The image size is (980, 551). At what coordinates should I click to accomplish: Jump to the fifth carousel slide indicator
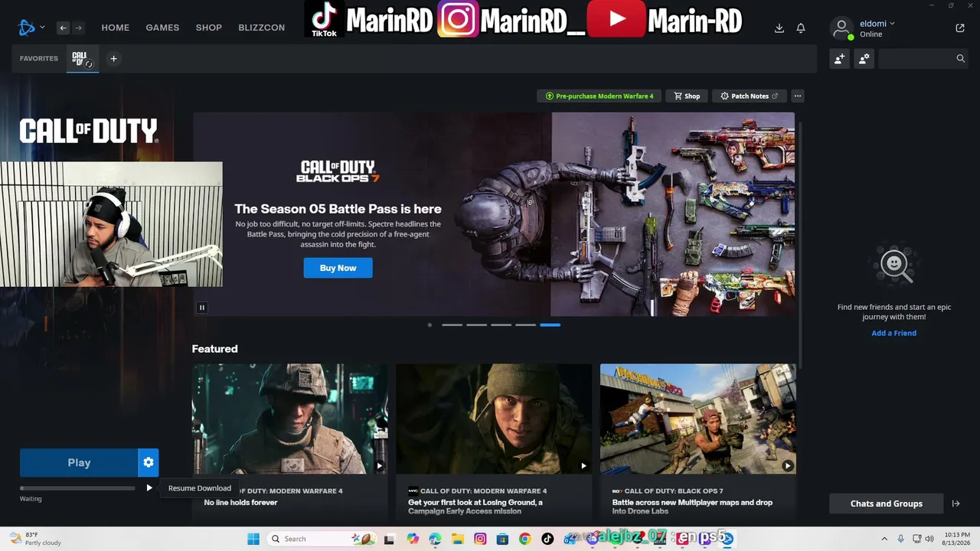pos(526,325)
